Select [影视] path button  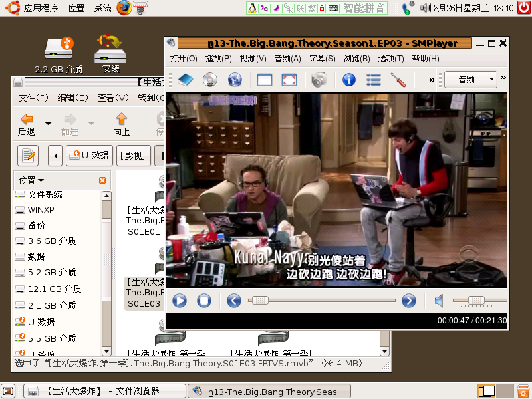134,156
